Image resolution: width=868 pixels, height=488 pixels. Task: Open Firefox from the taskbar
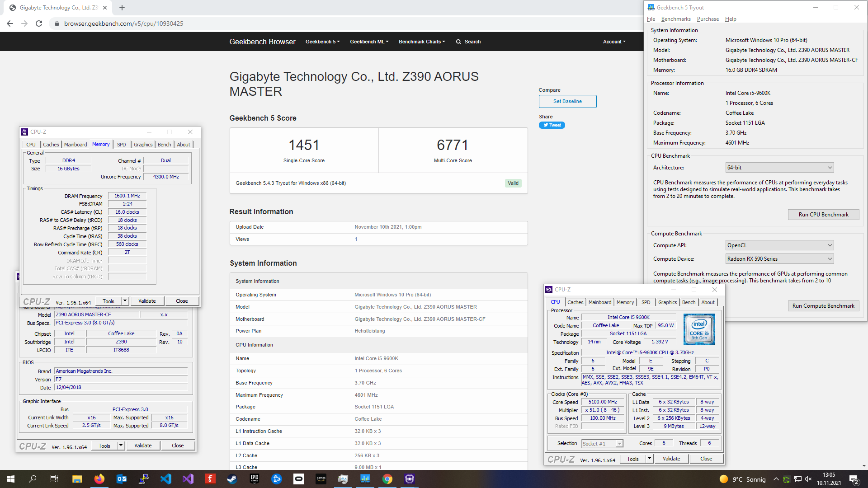99,479
